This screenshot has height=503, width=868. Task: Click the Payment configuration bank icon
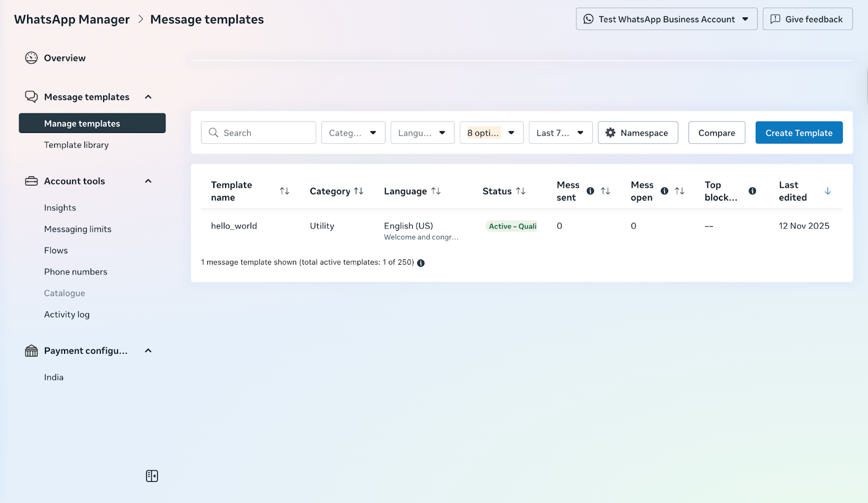pos(31,351)
